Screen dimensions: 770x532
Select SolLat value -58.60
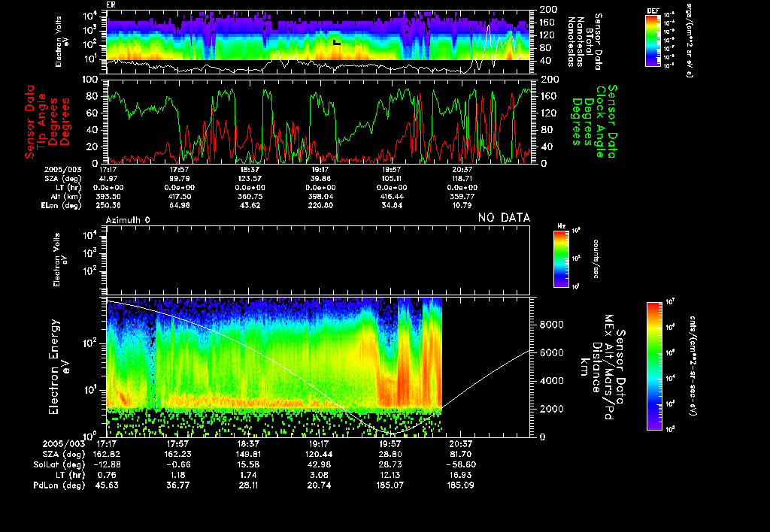point(460,464)
